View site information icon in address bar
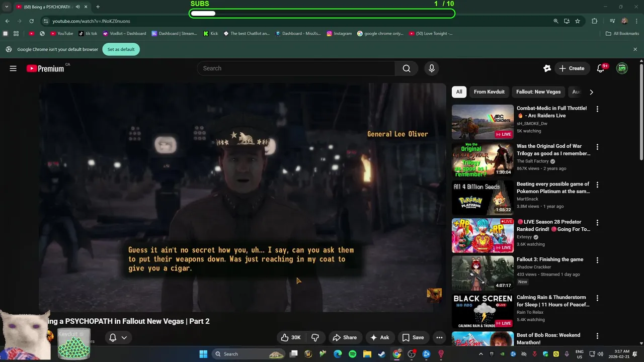The width and height of the screenshot is (644, 362). tap(46, 21)
